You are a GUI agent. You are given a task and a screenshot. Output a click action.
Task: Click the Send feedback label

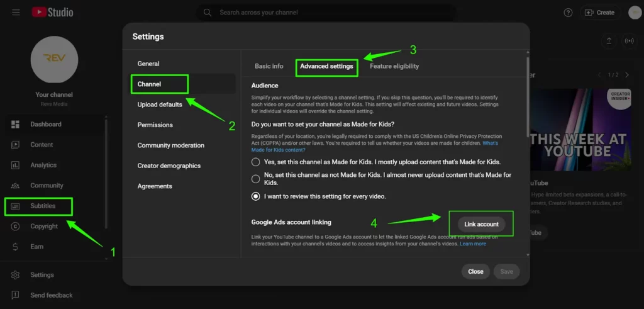click(52, 295)
